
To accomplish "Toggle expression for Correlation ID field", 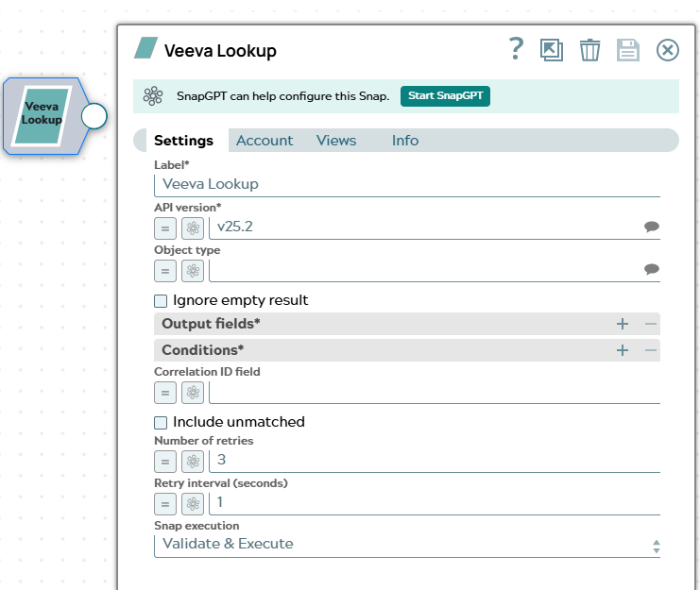I will tap(165, 393).
